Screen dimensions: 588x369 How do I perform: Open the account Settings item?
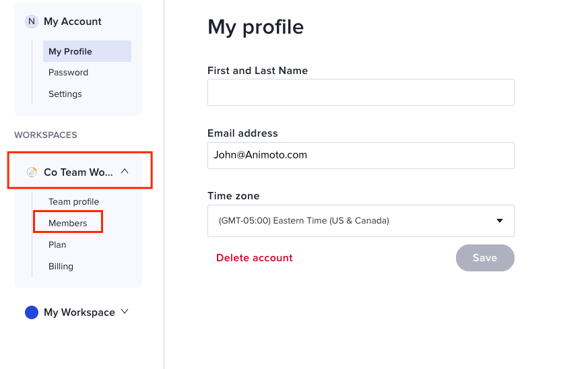point(65,94)
